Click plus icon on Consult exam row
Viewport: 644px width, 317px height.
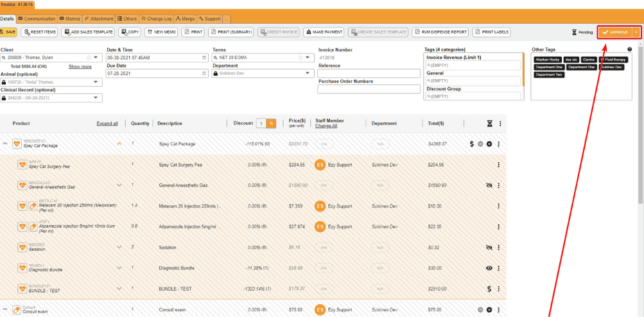(x=489, y=309)
